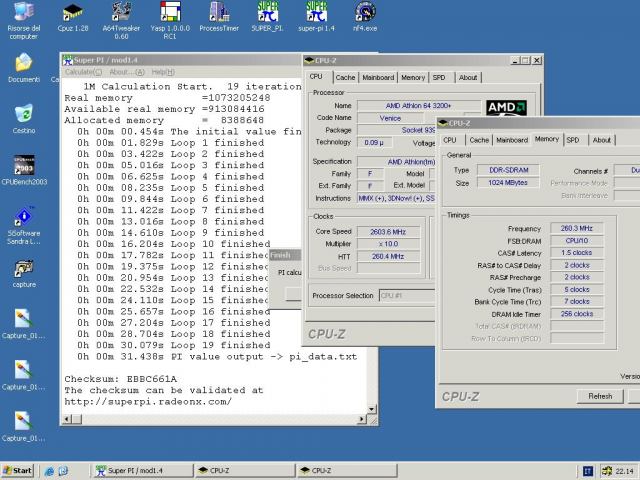Screen dimensions: 640x480
Task: Click Super PI vertical scrollbar down arrow
Action: click(x=371, y=409)
